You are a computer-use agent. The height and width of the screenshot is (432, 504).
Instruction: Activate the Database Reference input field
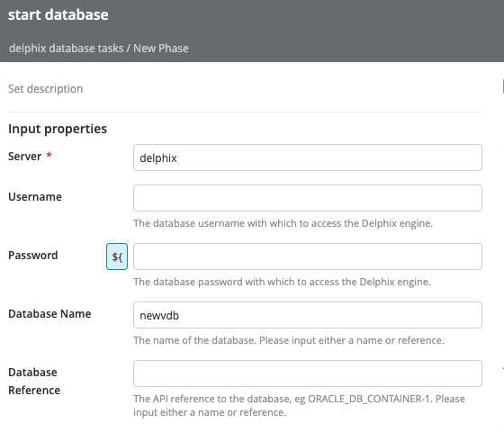[x=308, y=373]
